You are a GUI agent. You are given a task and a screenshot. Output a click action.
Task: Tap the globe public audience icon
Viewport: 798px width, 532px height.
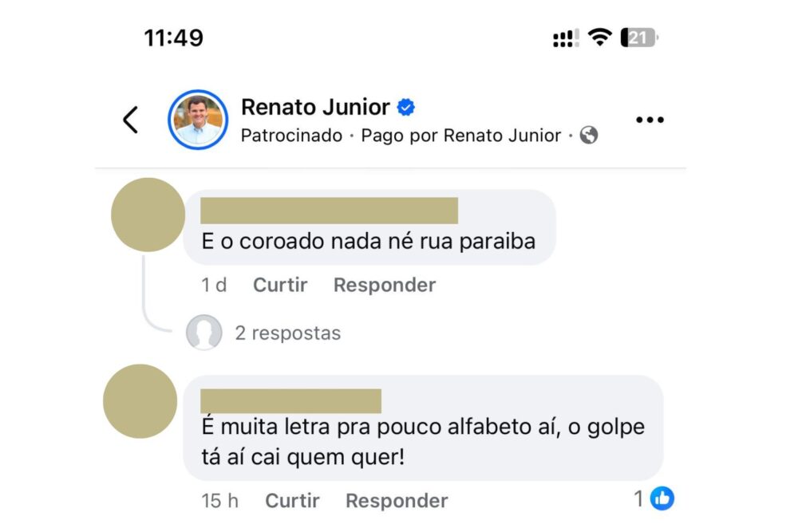(x=589, y=136)
